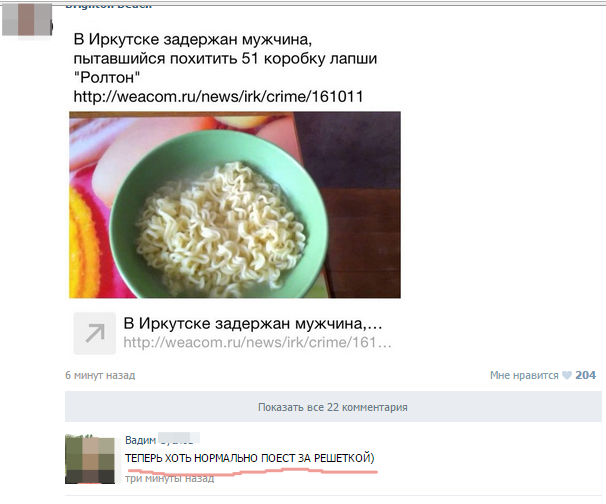Viewport: 606px width, 504px height.
Task: Open the post timestamp 6 минут назад
Action: 100,375
